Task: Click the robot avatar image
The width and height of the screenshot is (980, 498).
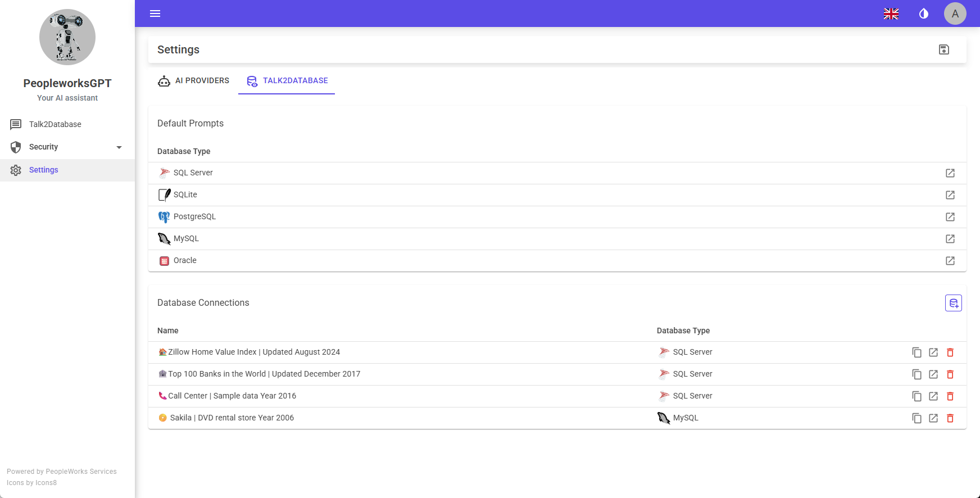Action: click(x=67, y=37)
